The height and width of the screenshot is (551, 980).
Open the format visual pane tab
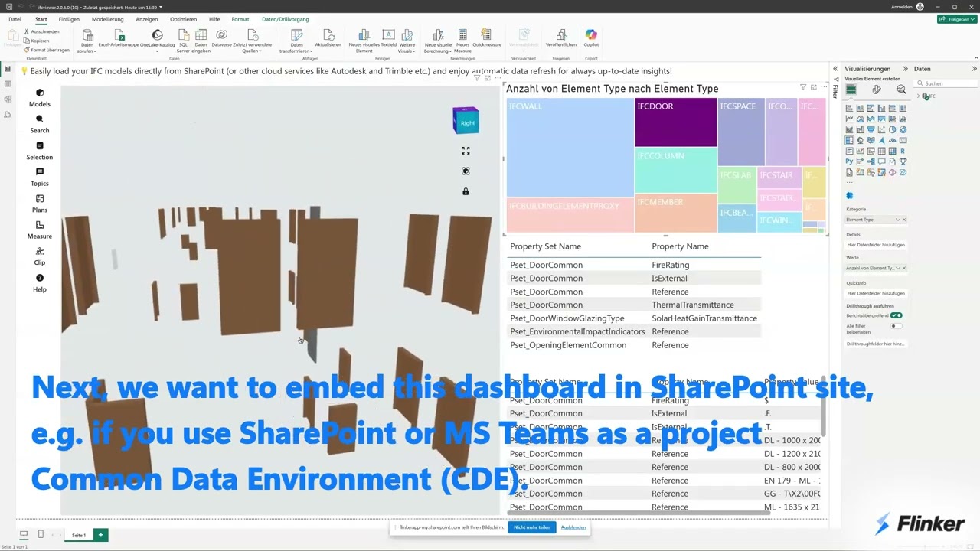click(x=877, y=90)
